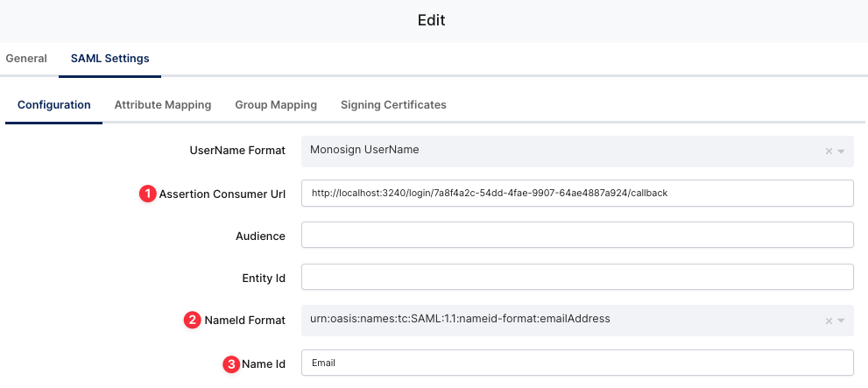Viewport: 868px width, 388px height.
Task: Go to the Group Mapping tab
Action: tap(276, 105)
